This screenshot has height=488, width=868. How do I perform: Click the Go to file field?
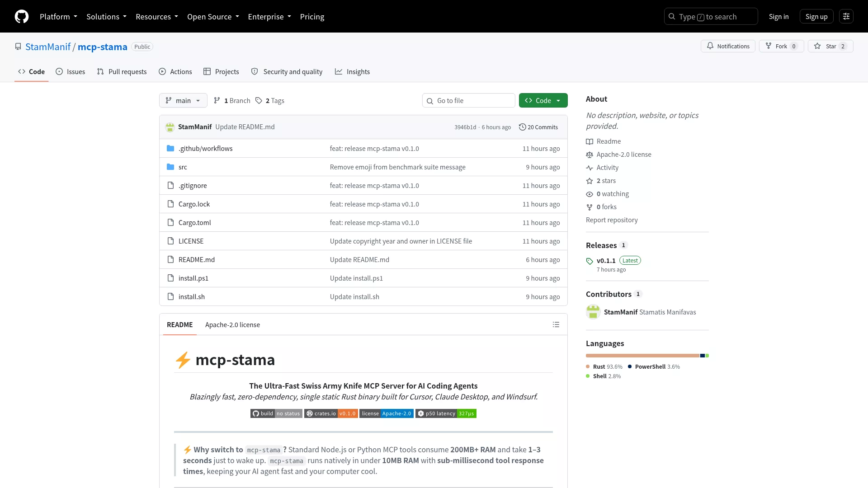[468, 100]
